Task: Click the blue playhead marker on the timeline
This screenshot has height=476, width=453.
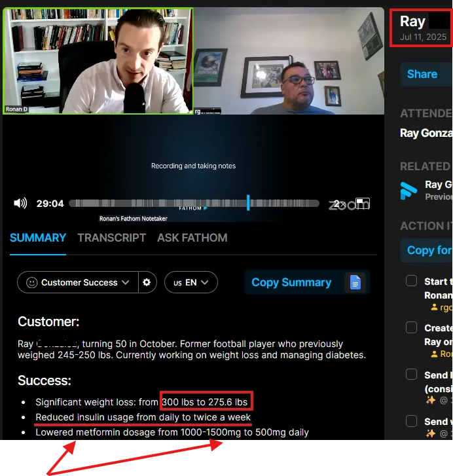Action: pos(248,202)
